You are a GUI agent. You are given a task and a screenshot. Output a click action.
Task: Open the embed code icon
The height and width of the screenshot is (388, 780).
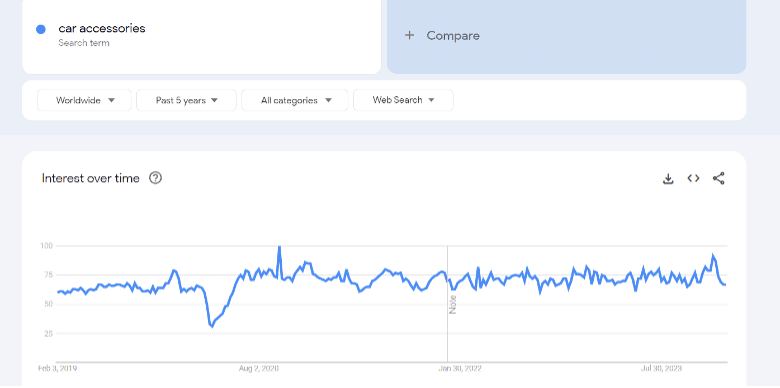coord(693,178)
